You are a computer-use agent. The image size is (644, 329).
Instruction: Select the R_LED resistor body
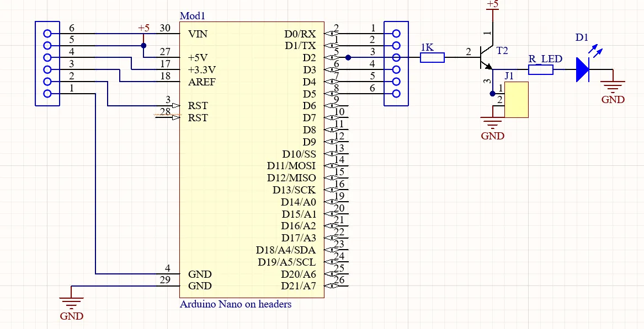point(540,69)
